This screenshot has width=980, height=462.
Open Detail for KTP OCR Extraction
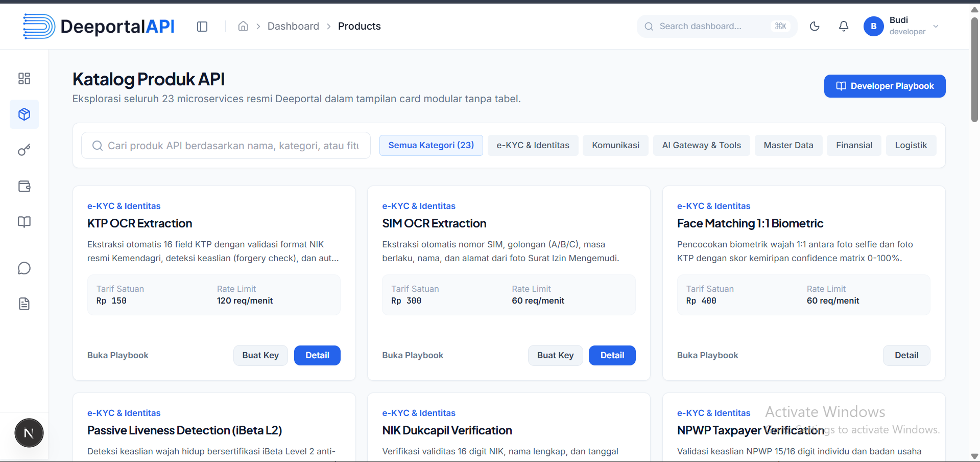pos(317,355)
